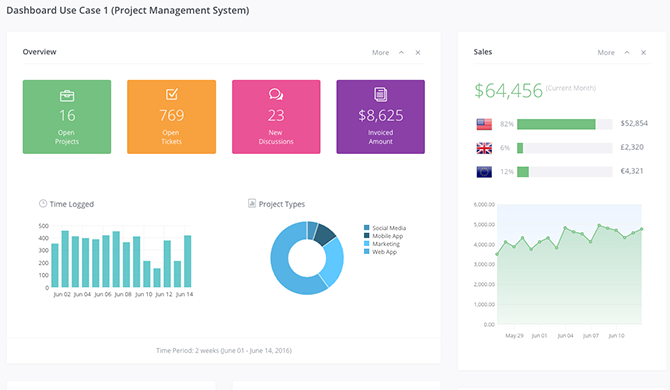
Task: Click the 82% US sales progress bar
Action: (x=564, y=124)
